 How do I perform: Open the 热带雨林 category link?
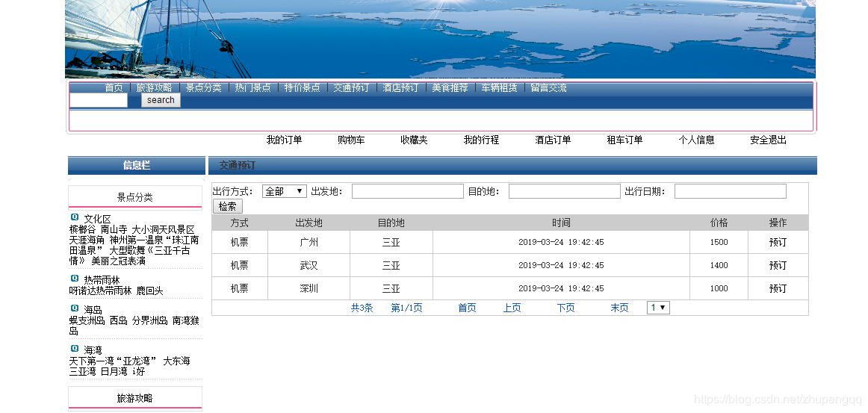[x=102, y=280]
